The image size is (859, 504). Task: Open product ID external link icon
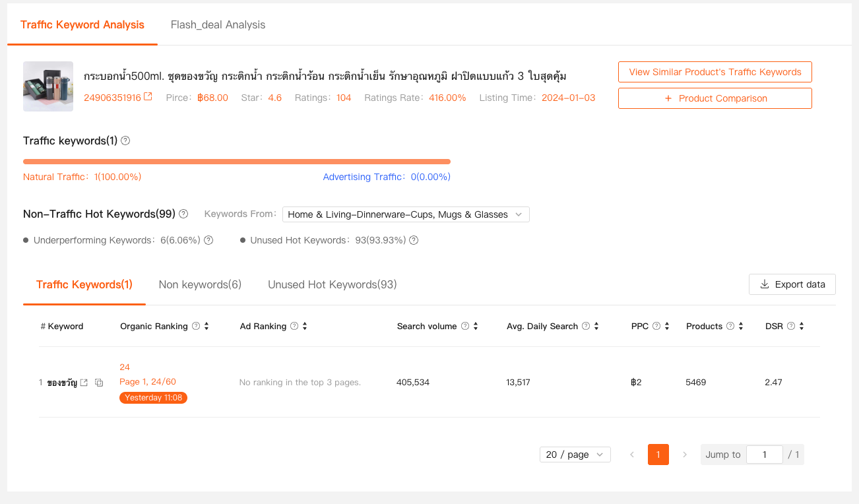(148, 97)
